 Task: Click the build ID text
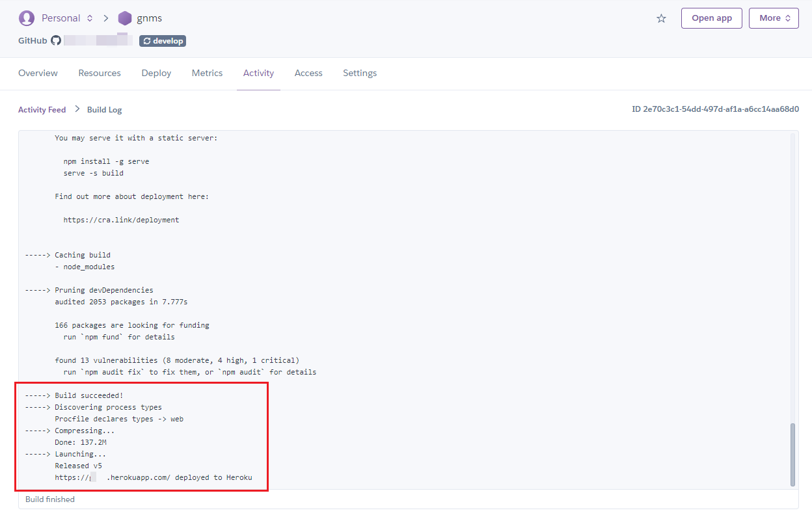715,109
